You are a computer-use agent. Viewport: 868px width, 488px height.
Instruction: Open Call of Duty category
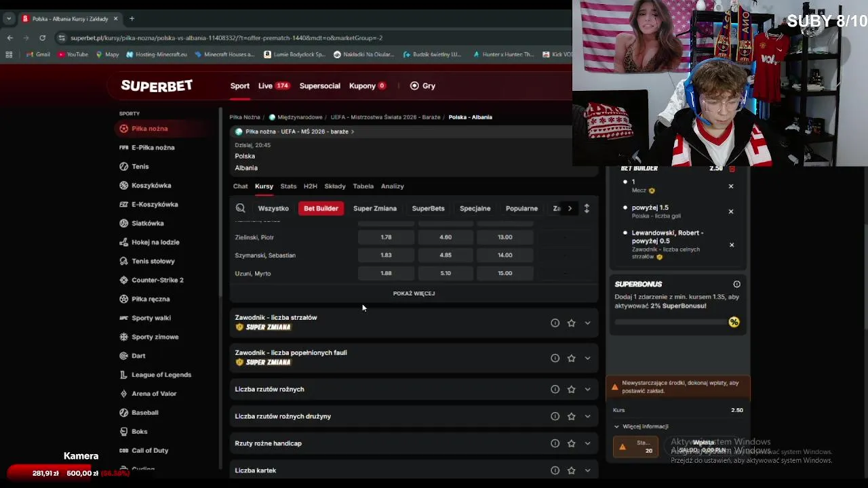(x=144, y=451)
